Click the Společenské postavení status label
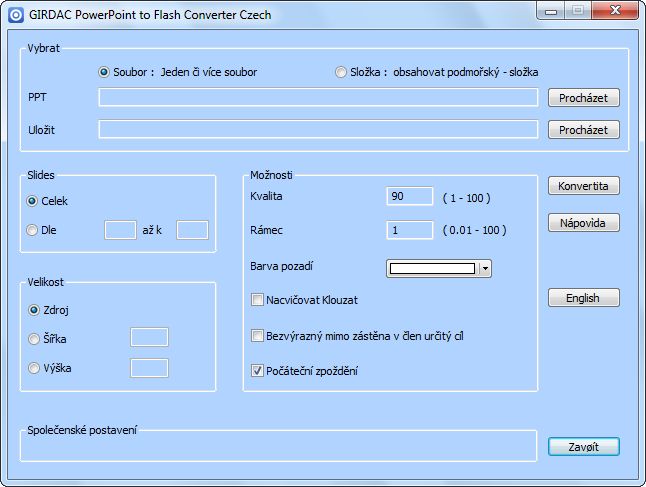The image size is (646, 487). pos(82,430)
